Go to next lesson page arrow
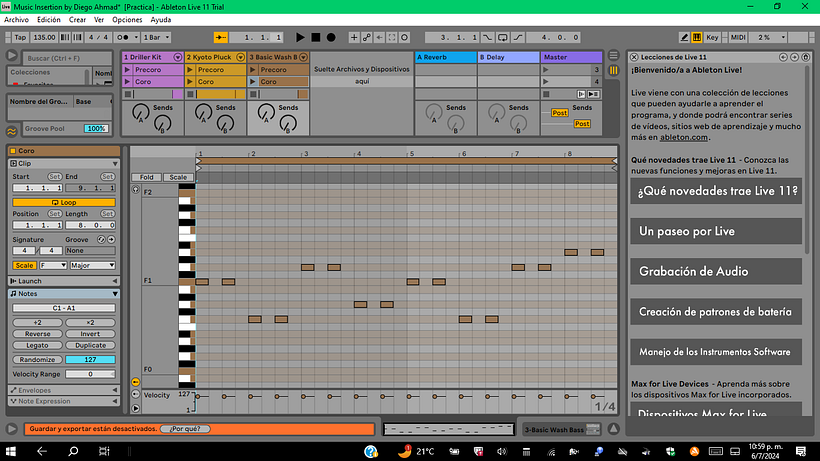Image resolution: width=820 pixels, height=461 pixels. [794, 57]
